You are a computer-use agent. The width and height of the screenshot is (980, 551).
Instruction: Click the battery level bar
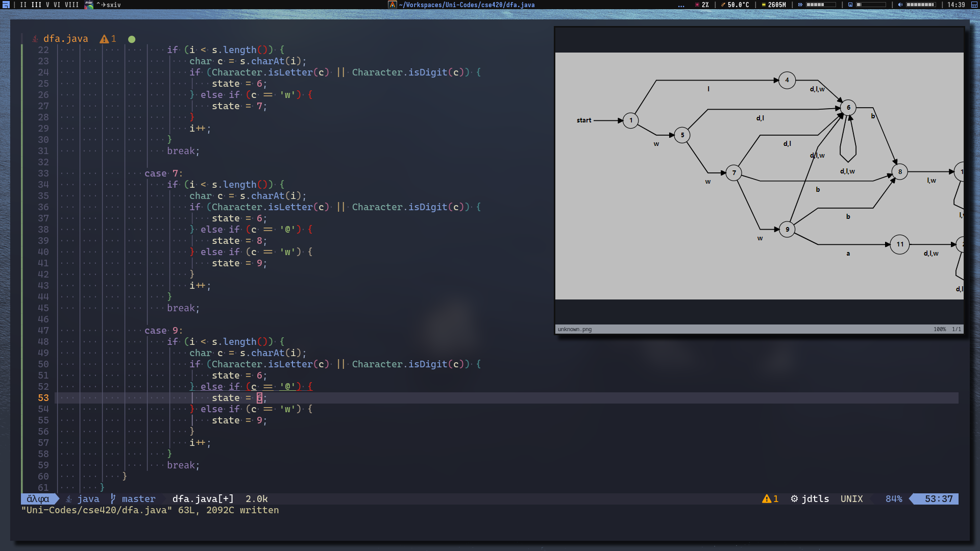click(x=821, y=5)
